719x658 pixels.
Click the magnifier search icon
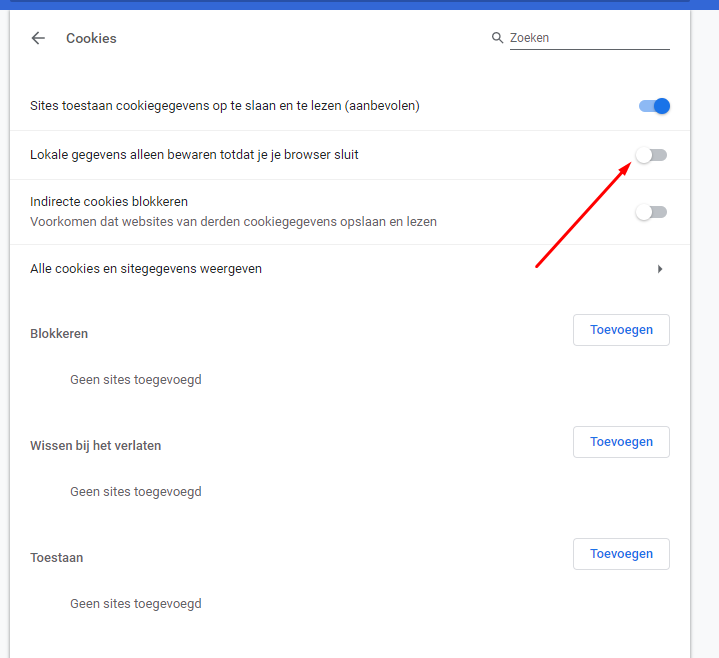(x=497, y=38)
